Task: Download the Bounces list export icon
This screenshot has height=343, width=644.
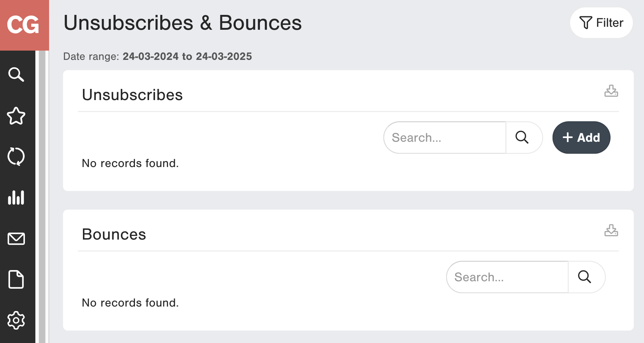Action: 611,230
